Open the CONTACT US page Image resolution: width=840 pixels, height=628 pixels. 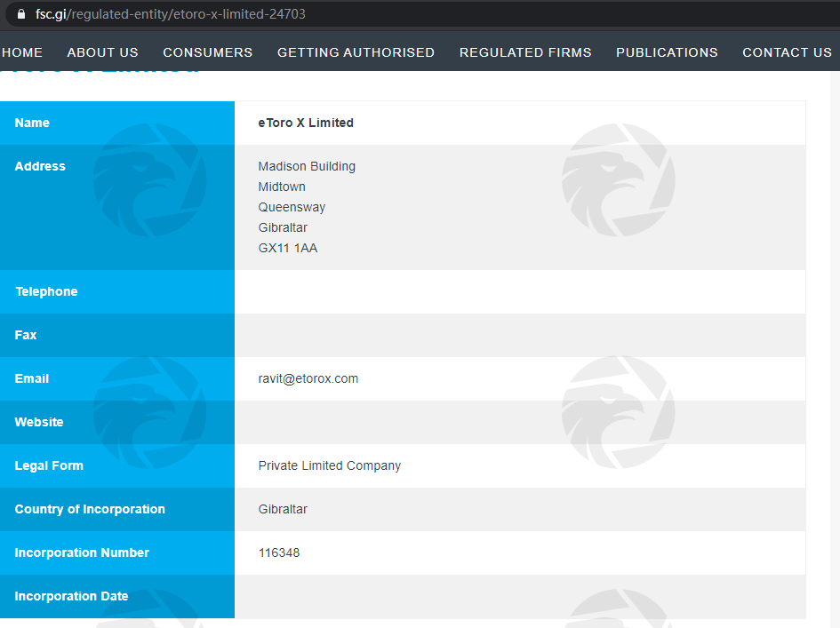[787, 52]
